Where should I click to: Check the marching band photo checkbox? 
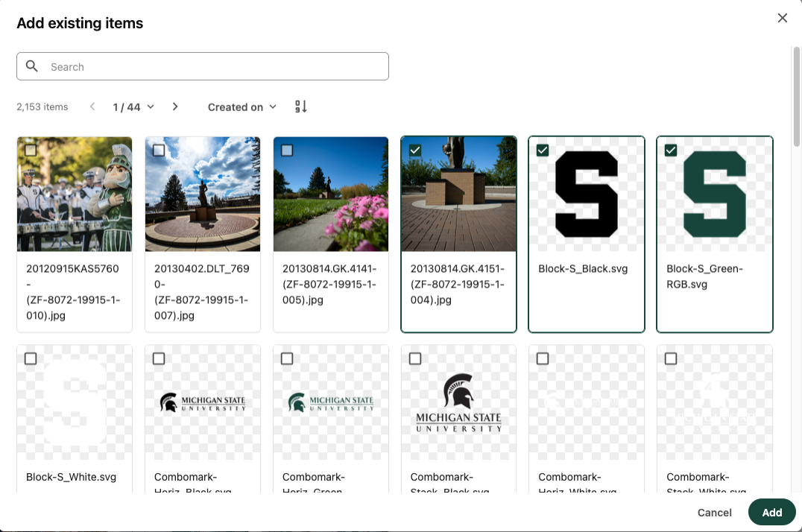coord(31,151)
